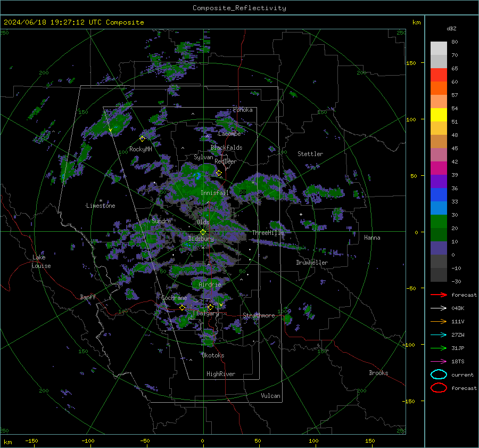The image size is (479, 448).
Task: Click the yellow diamond marker beside RockyMH
Action: point(142,139)
